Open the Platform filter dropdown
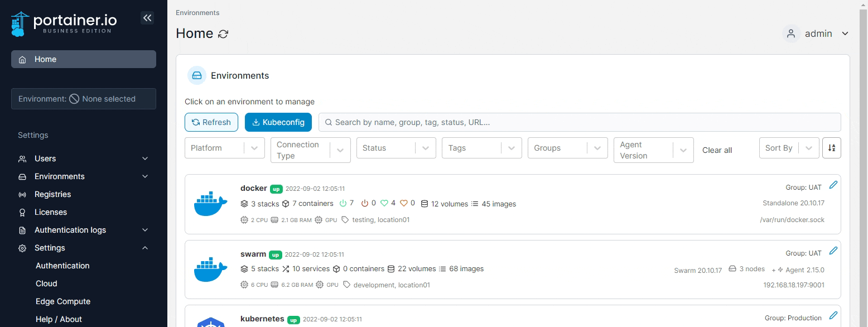Viewport: 868px width, 327px height. point(225,148)
